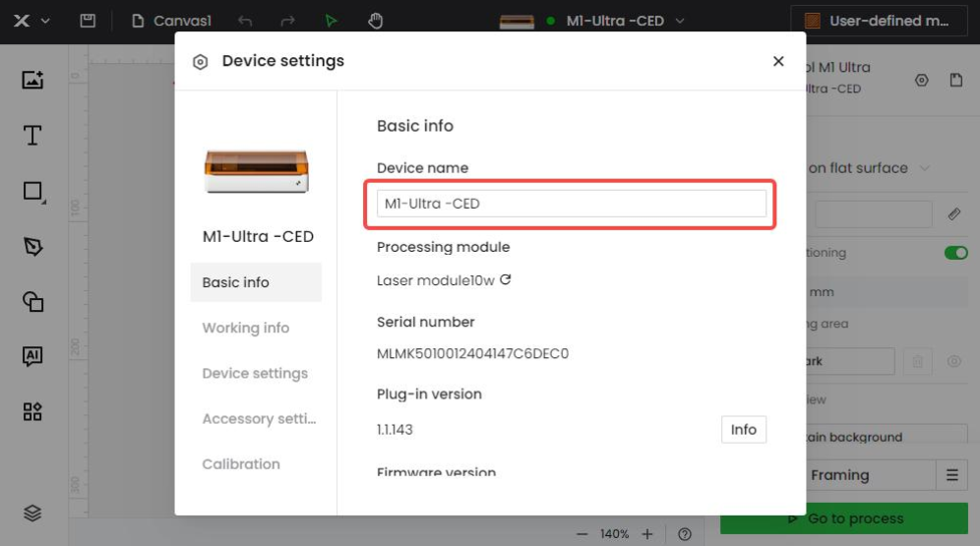Expand the chevron beside the xTool logo
The width and height of the screenshot is (980, 546).
(x=45, y=21)
